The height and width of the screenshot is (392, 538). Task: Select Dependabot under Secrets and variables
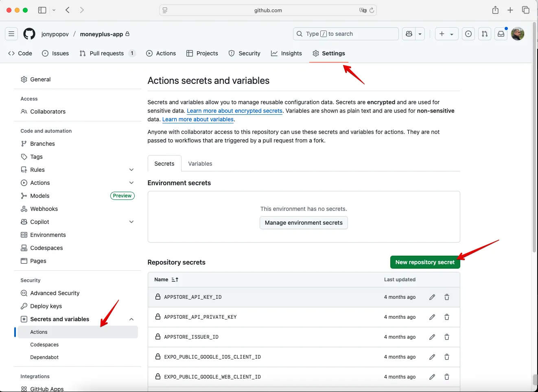78,357
